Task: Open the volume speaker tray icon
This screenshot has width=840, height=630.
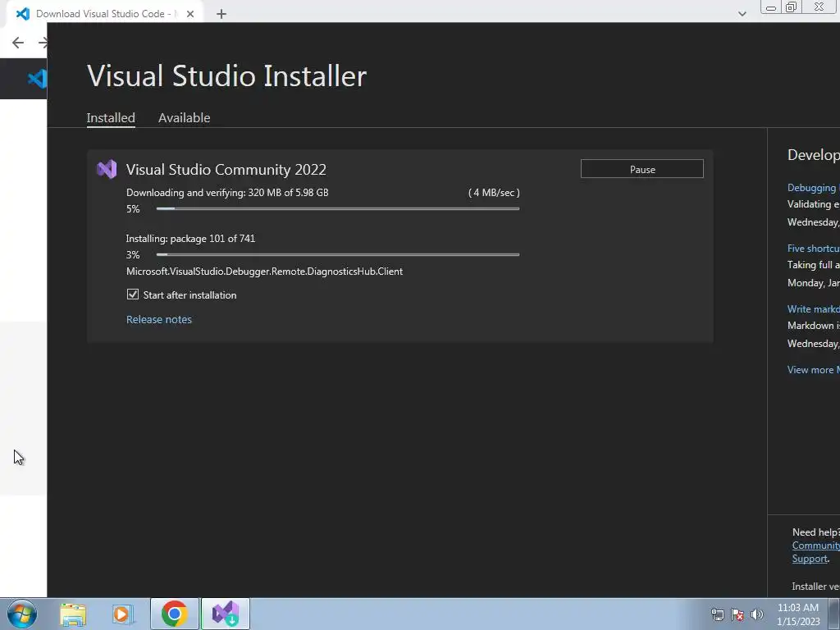Action: (x=757, y=614)
